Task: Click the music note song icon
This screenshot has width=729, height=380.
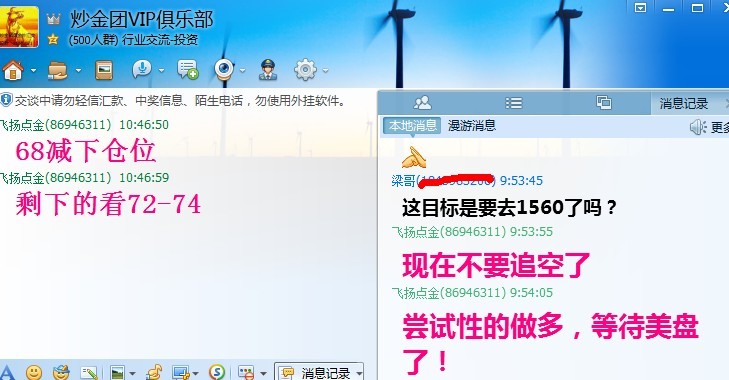Action: tap(154, 373)
